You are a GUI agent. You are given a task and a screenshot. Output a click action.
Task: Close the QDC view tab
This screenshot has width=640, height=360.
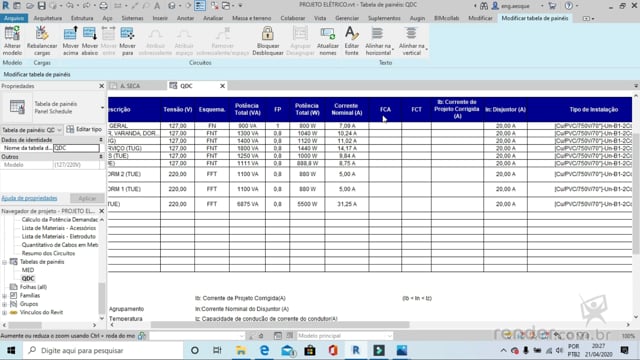[222, 86]
